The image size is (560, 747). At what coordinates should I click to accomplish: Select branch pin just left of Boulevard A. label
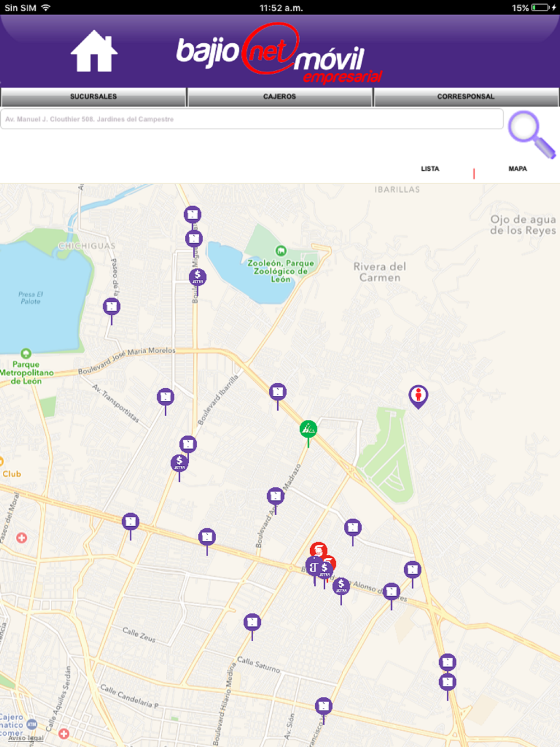[x=207, y=538]
